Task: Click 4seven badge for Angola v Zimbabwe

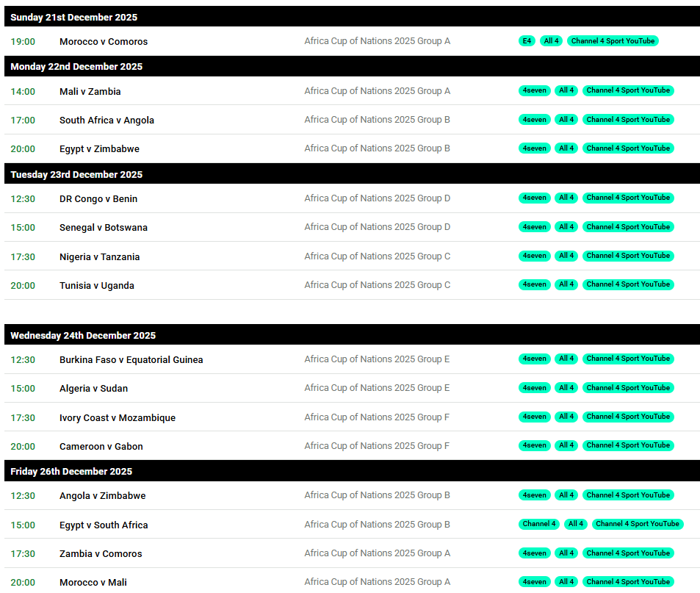Action: [x=535, y=495]
